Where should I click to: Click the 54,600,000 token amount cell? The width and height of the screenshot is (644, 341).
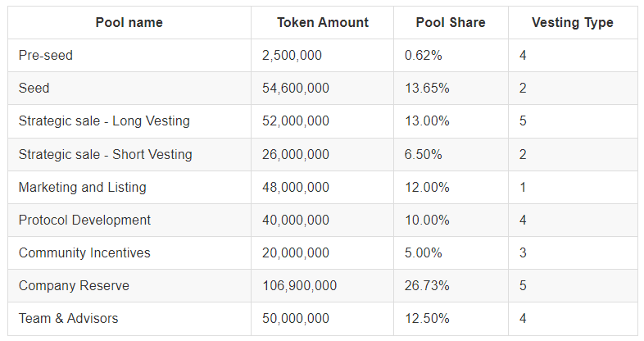[x=295, y=89]
